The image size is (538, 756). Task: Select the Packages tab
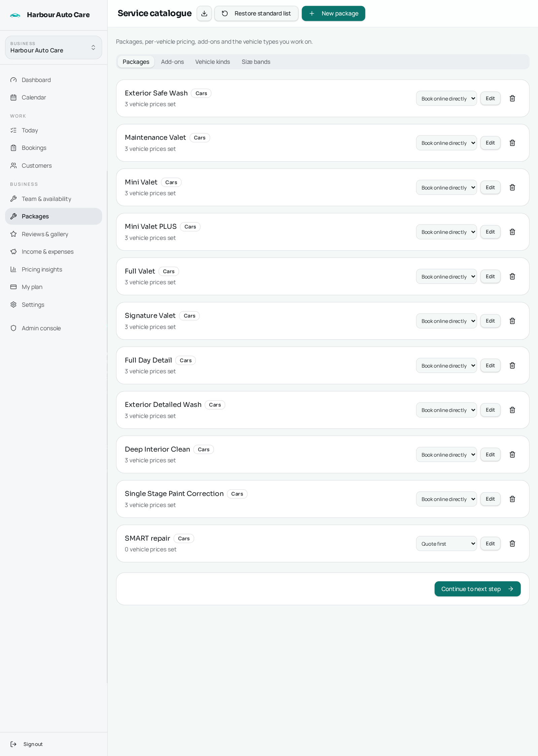pos(136,62)
